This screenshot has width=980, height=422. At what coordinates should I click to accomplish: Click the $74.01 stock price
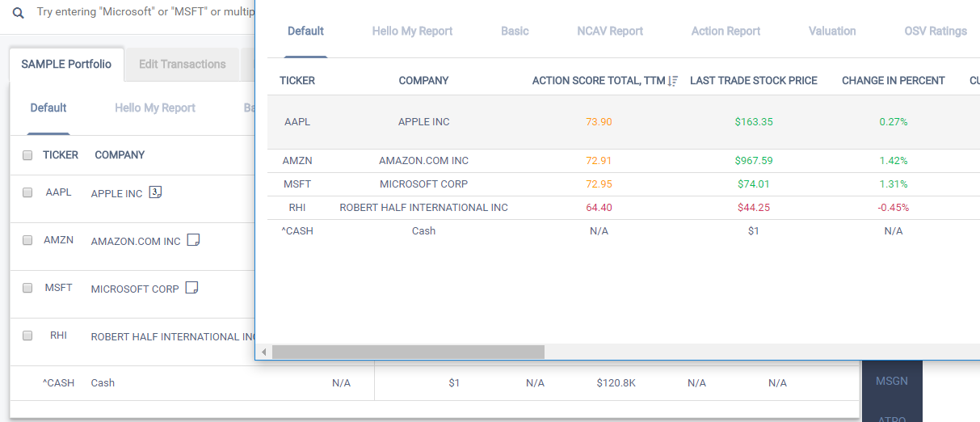pyautogui.click(x=754, y=184)
